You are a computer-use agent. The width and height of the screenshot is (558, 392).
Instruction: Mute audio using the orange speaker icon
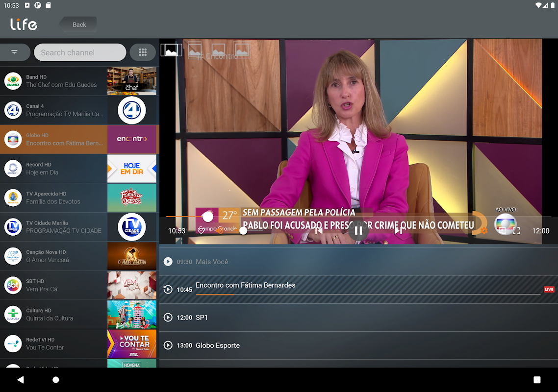click(x=220, y=230)
